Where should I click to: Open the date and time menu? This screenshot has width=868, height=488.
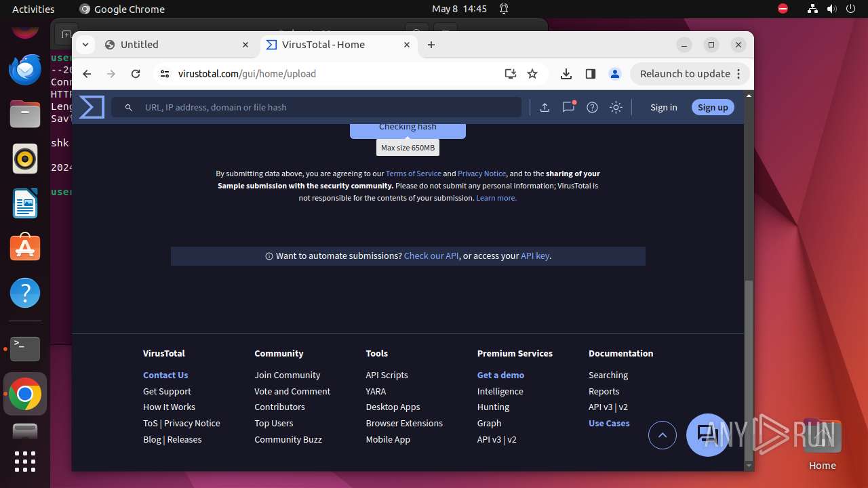[459, 9]
